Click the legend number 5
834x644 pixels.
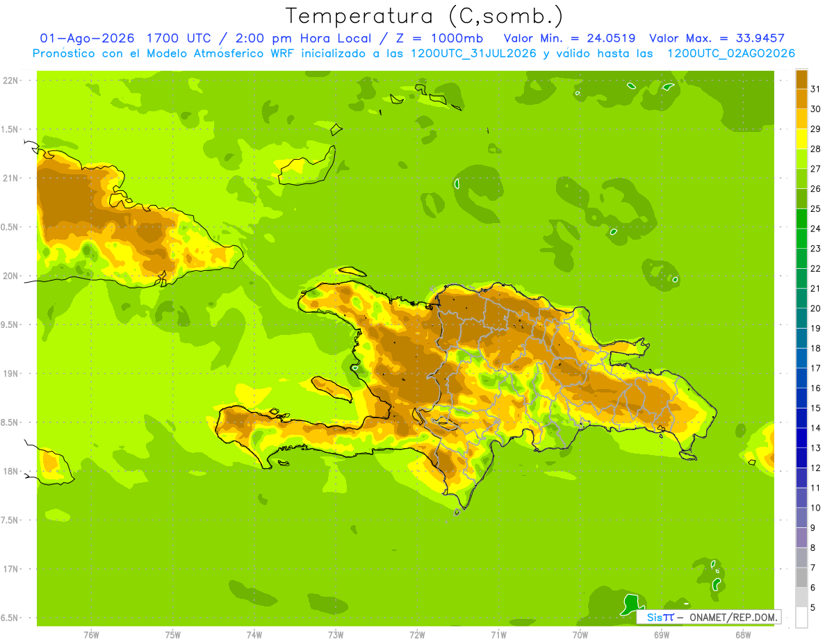[x=813, y=608]
